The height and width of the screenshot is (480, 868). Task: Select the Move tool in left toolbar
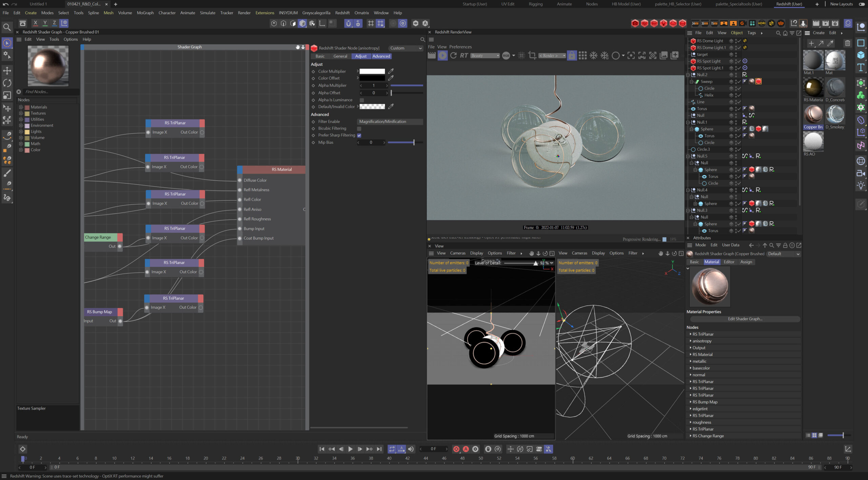(7, 71)
